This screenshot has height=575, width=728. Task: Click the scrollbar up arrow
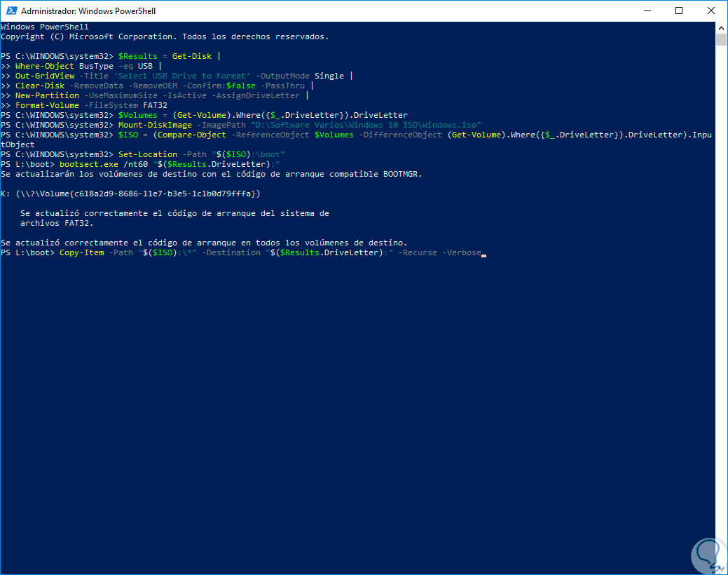point(721,27)
